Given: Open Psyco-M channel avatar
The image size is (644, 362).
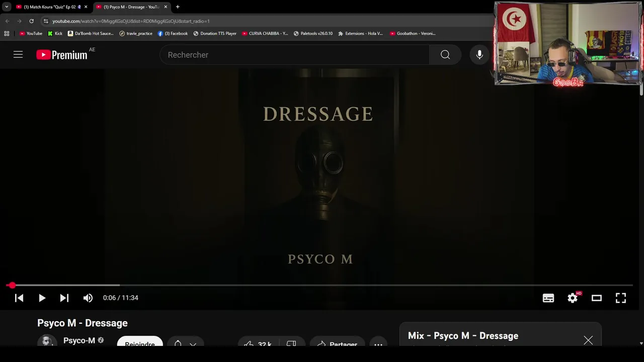Looking at the screenshot, I should pyautogui.click(x=47, y=341).
